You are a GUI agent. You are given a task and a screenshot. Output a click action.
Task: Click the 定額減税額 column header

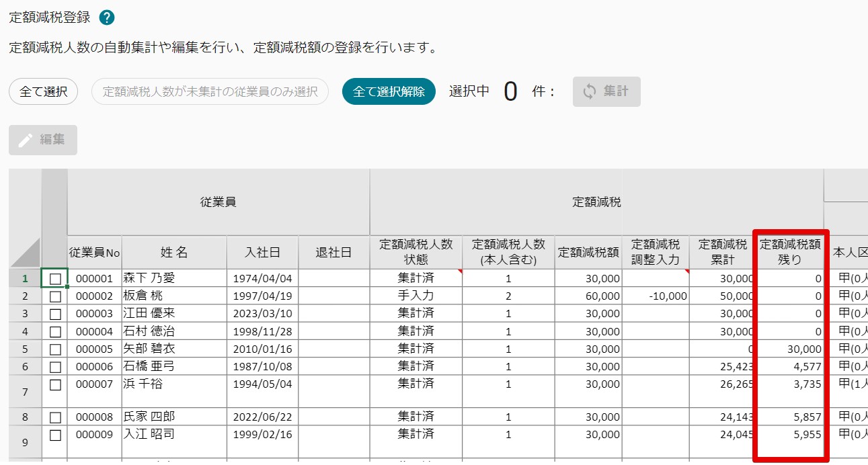(588, 253)
